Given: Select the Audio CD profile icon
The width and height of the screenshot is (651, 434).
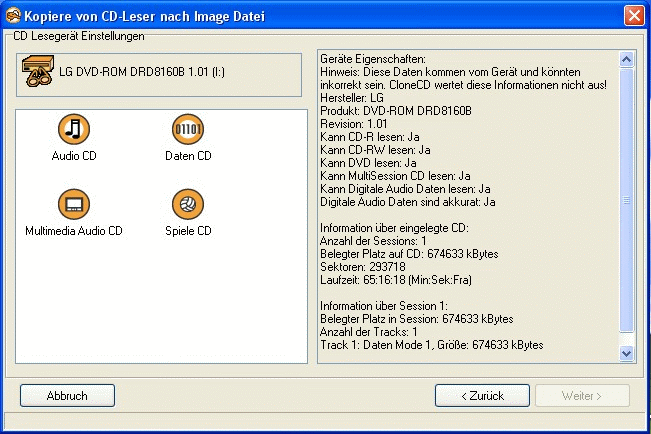Looking at the screenshot, I should point(73,129).
